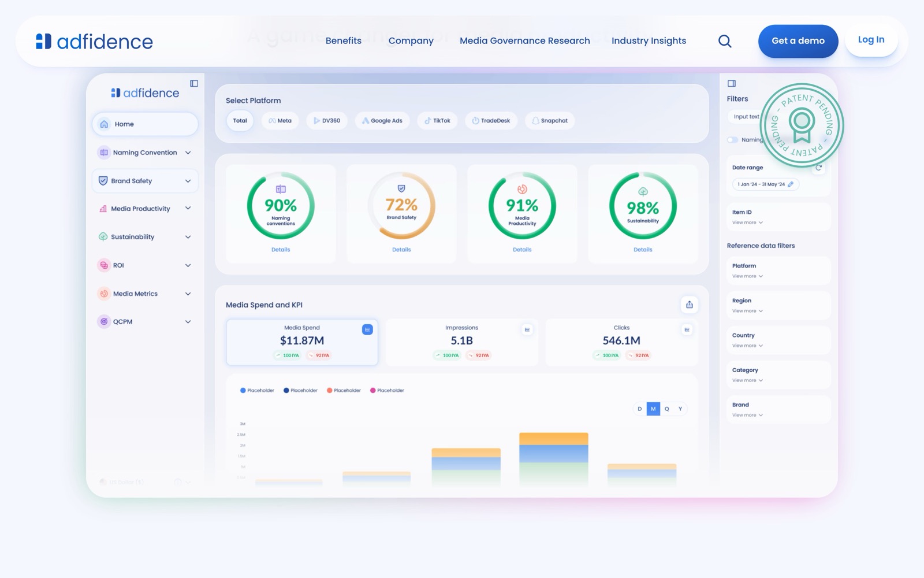Click the Brand Safety shield icon in sidebar

pos(103,181)
